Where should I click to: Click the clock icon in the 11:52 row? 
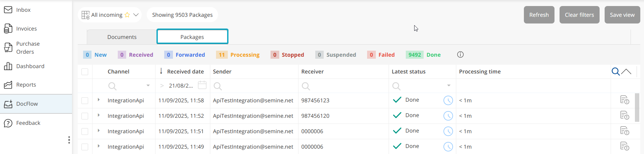tap(448, 116)
